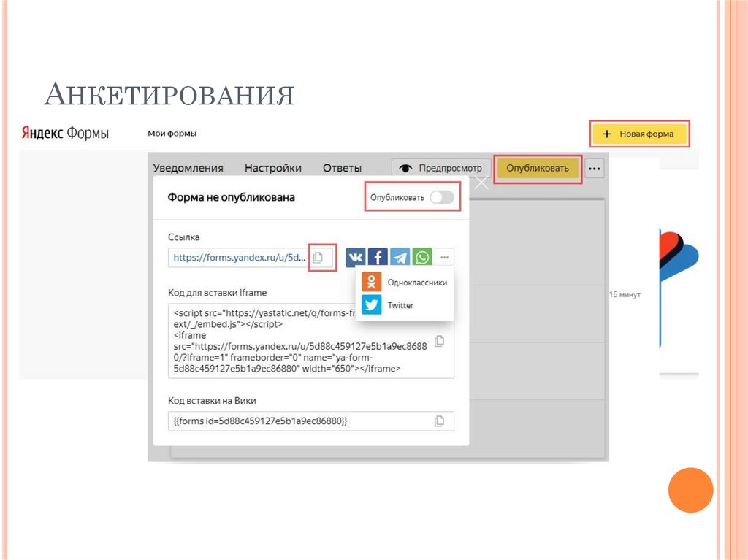Share the form via VK icon
This screenshot has height=560, width=748.
click(355, 257)
